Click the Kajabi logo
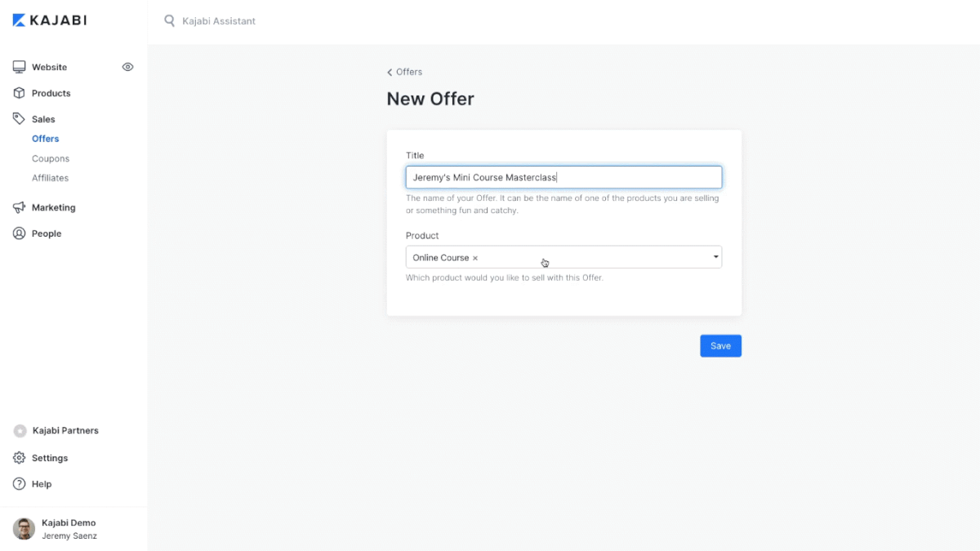Image resolution: width=980 pixels, height=551 pixels. (x=50, y=20)
